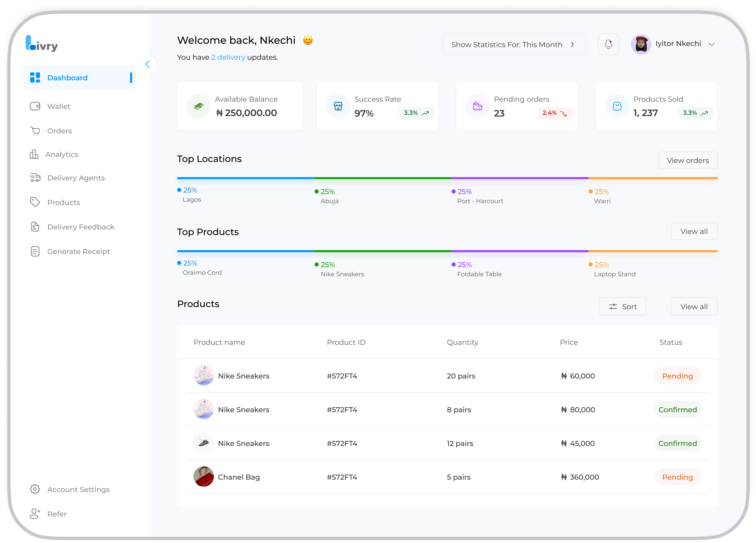Click View all for Top Products
This screenshot has height=543, width=756.
694,231
